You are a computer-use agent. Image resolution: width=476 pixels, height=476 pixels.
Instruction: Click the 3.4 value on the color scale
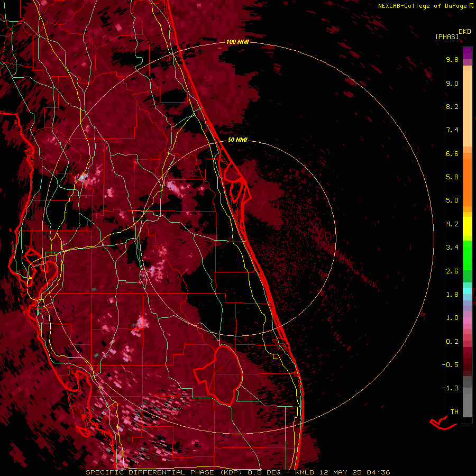click(452, 248)
